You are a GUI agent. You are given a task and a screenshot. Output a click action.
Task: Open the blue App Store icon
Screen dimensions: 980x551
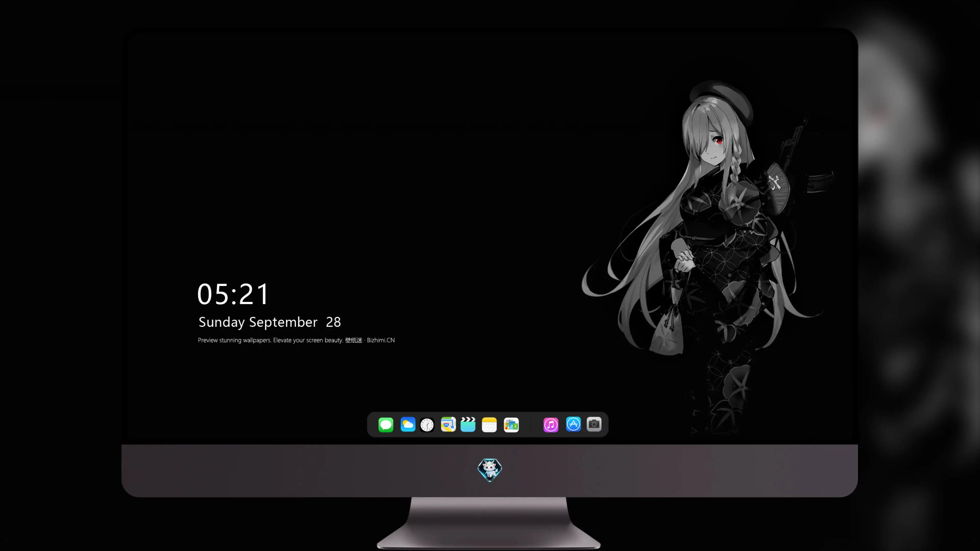(x=573, y=424)
